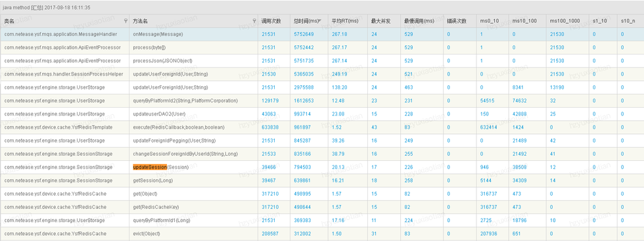The width and height of the screenshot is (644, 241).
Task: Sort by the 最大并发 column header
Action: [x=380, y=21]
